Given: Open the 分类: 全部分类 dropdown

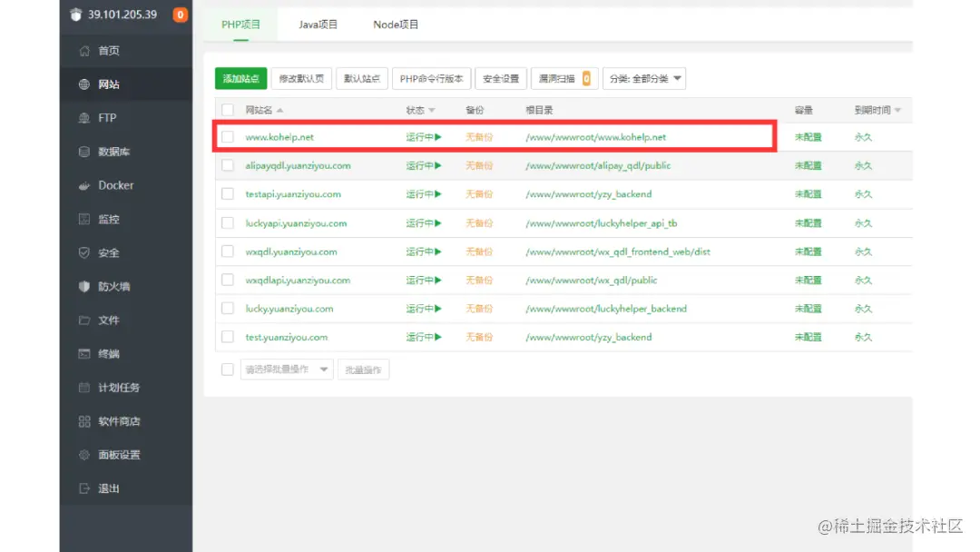Looking at the screenshot, I should [644, 79].
